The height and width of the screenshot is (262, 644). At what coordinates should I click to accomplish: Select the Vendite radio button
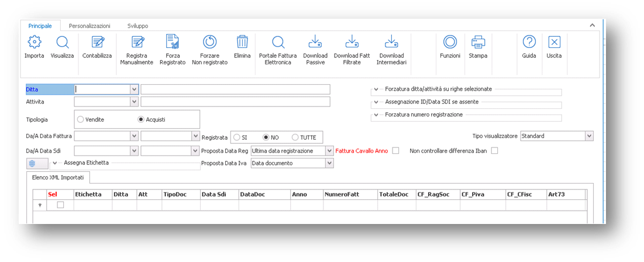[x=81, y=119]
